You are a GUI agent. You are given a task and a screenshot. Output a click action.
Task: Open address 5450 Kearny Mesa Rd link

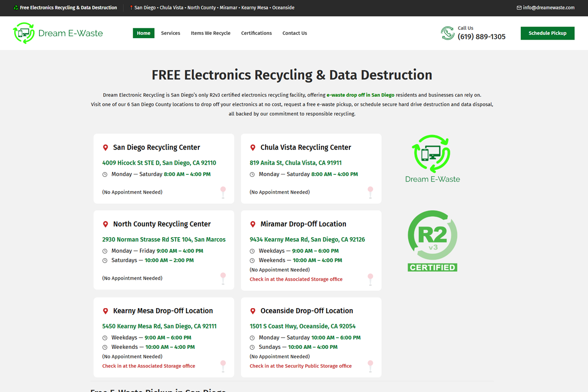point(159,326)
